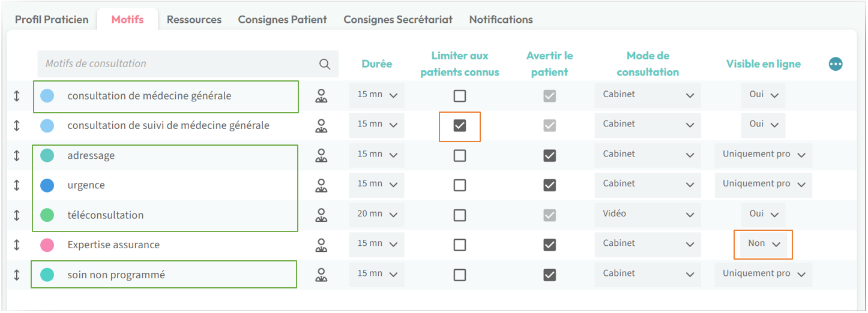Viewport: 868px width, 313px height.
Task: Click the Durée column header
Action: (377, 64)
